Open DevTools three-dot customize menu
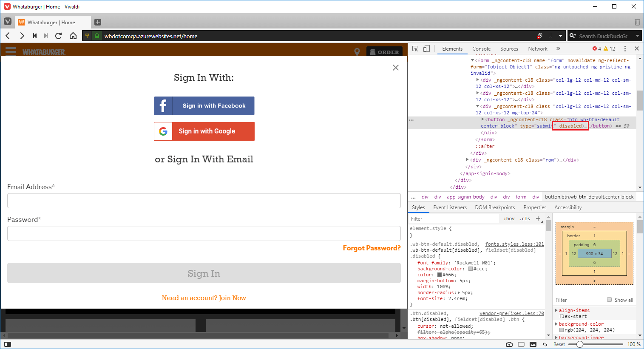This screenshot has width=644, height=349. coord(625,49)
